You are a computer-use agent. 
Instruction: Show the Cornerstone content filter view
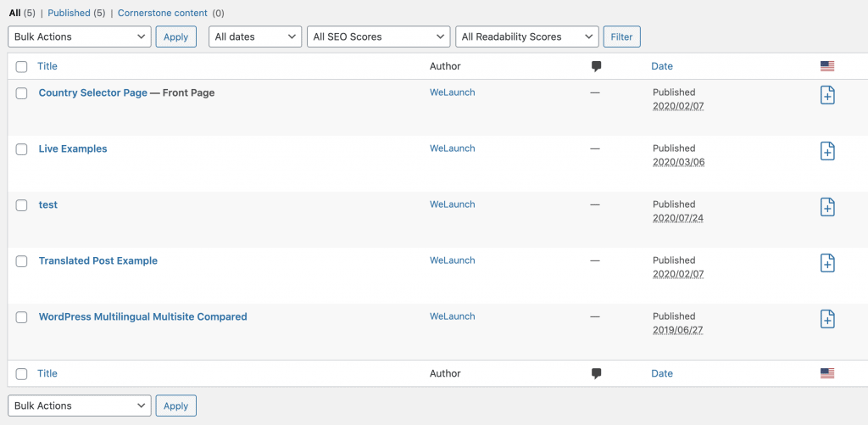pos(164,14)
